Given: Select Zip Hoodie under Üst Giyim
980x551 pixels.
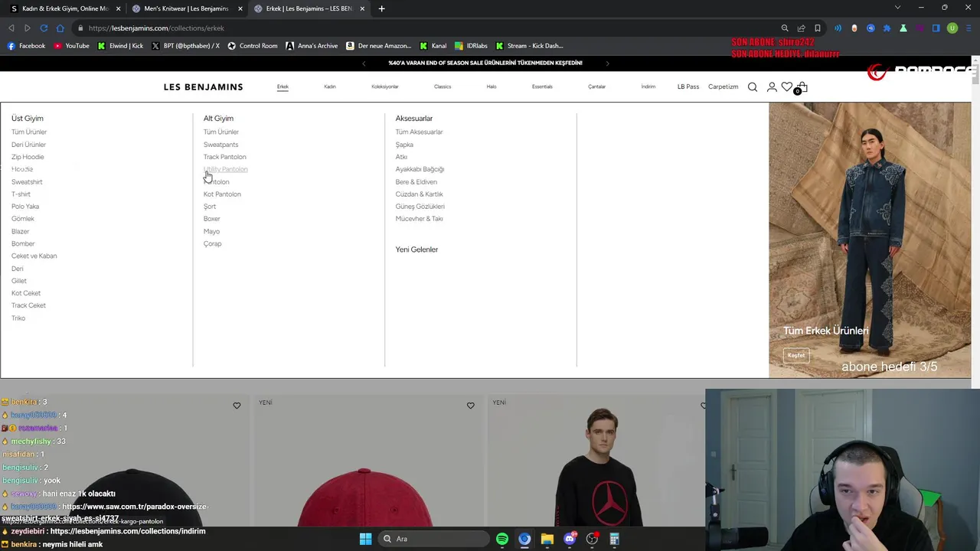Looking at the screenshot, I should tap(28, 157).
